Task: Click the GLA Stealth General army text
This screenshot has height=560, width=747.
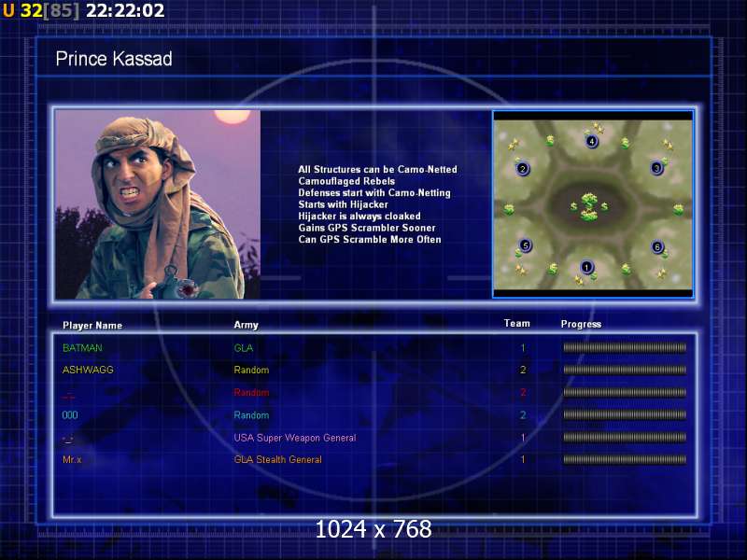Action: [x=277, y=459]
